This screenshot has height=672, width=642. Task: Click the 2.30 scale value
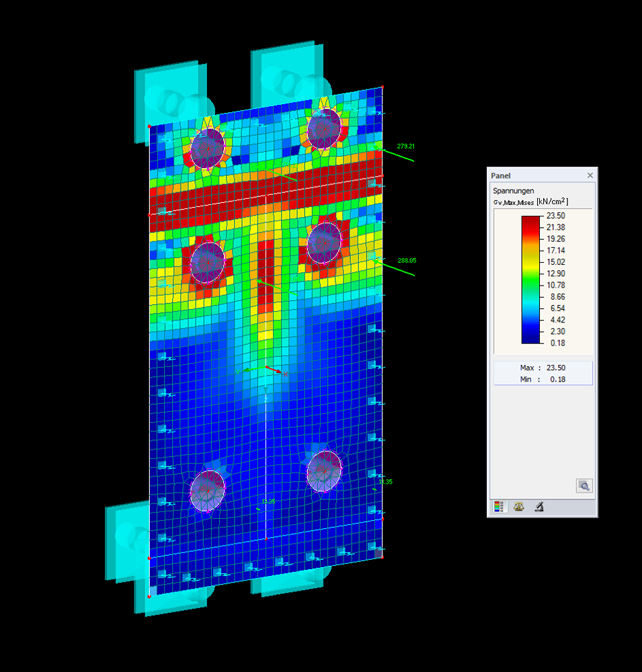557,331
